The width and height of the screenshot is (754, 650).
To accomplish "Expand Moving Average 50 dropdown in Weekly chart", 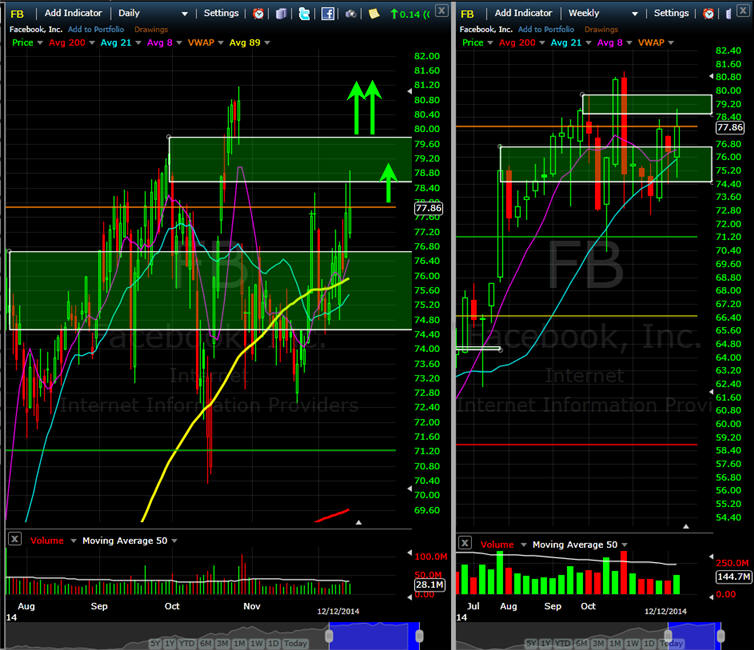I will point(624,545).
